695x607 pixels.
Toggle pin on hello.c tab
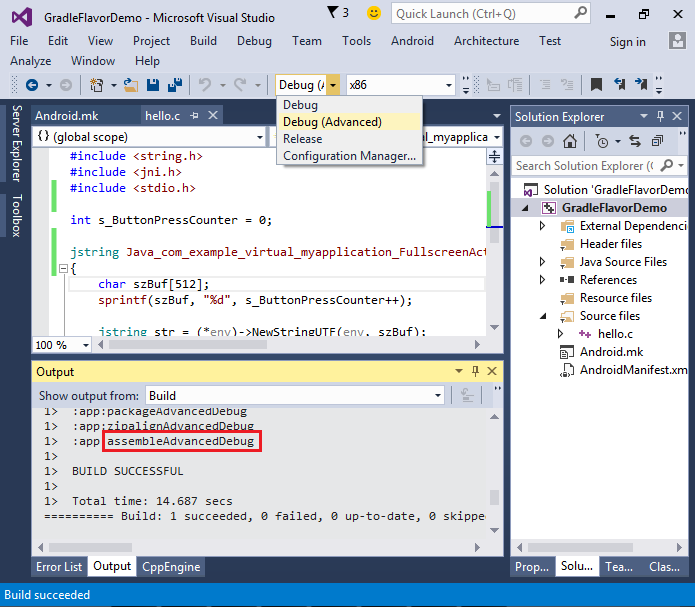(194, 116)
